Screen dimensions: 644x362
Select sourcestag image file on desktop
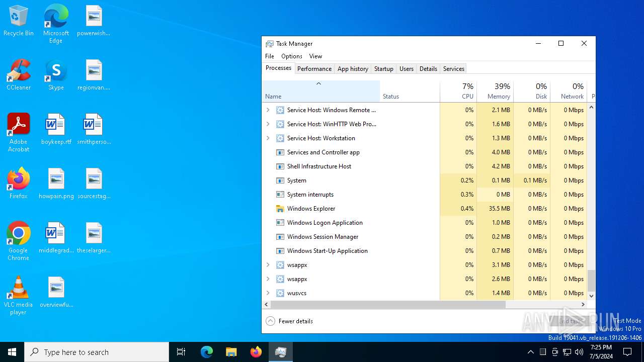pos(94,184)
